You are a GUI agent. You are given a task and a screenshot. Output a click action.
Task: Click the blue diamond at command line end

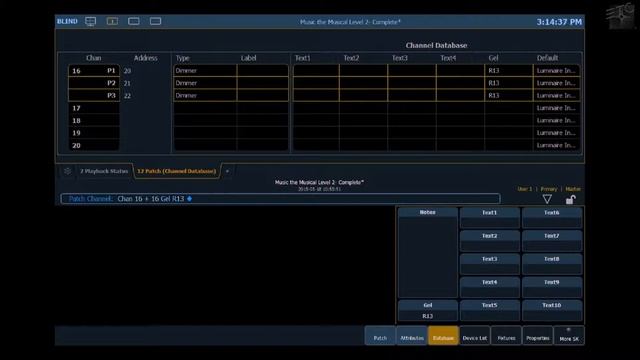[x=189, y=199]
